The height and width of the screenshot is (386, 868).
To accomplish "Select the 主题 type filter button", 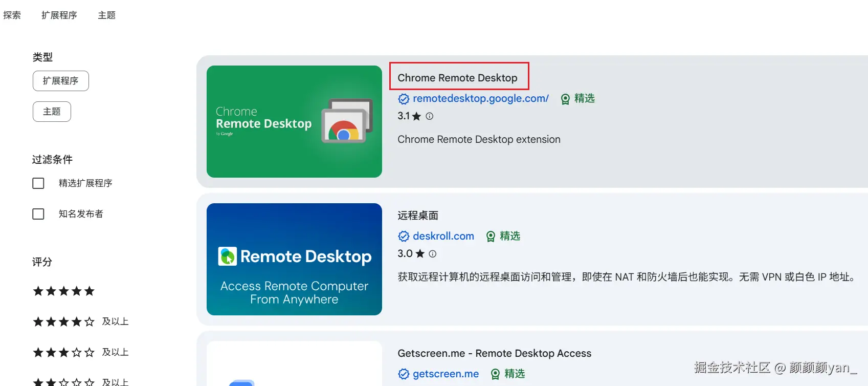I will (52, 112).
